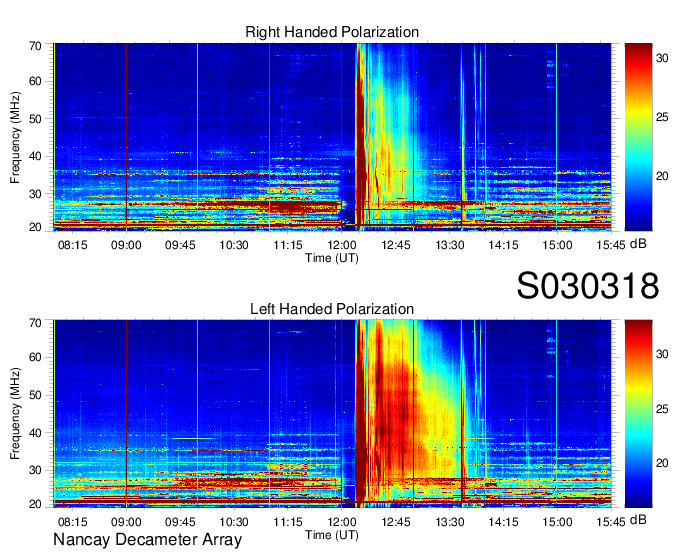This screenshot has height=552, width=680.
Task: Click Time (UT) label under right-handed plot
Action: pyautogui.click(x=332, y=258)
